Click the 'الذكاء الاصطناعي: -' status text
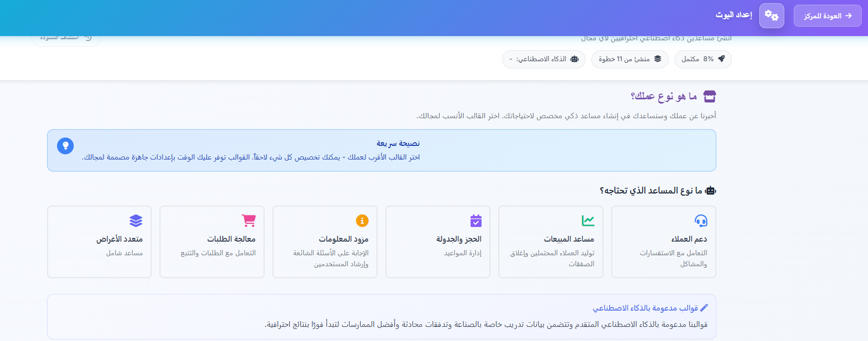This screenshot has width=868, height=341. coord(538,59)
